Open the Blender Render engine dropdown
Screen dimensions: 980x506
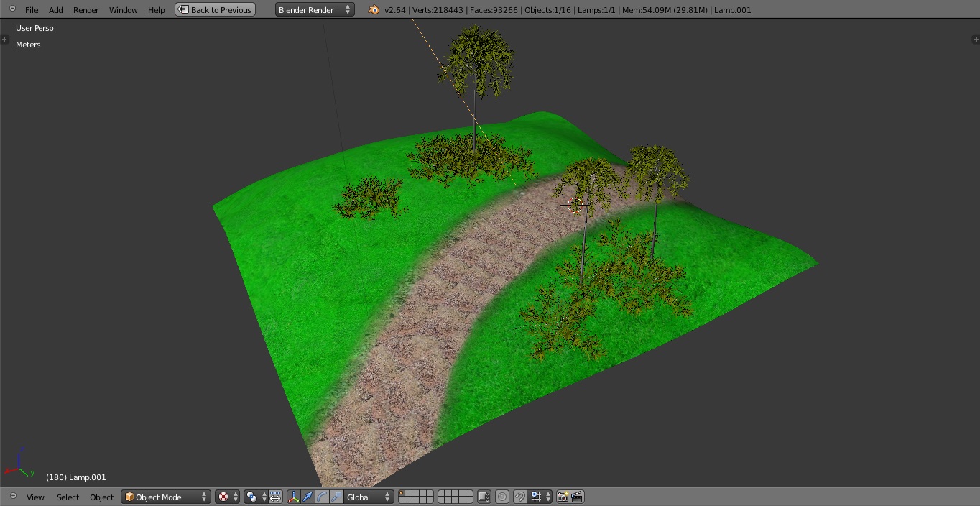coord(315,9)
